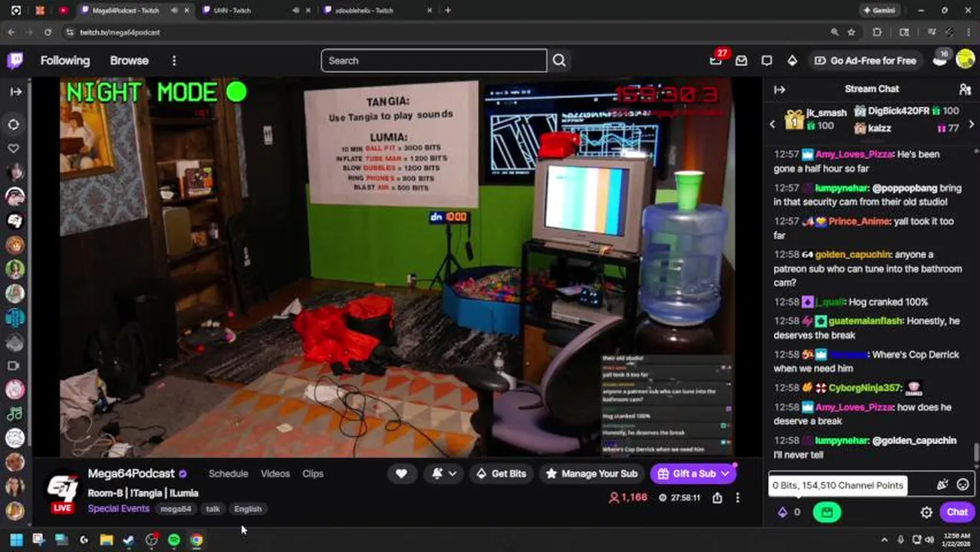Toggle follow via the heart button
Screen dimensions: 980x552
coord(401,474)
